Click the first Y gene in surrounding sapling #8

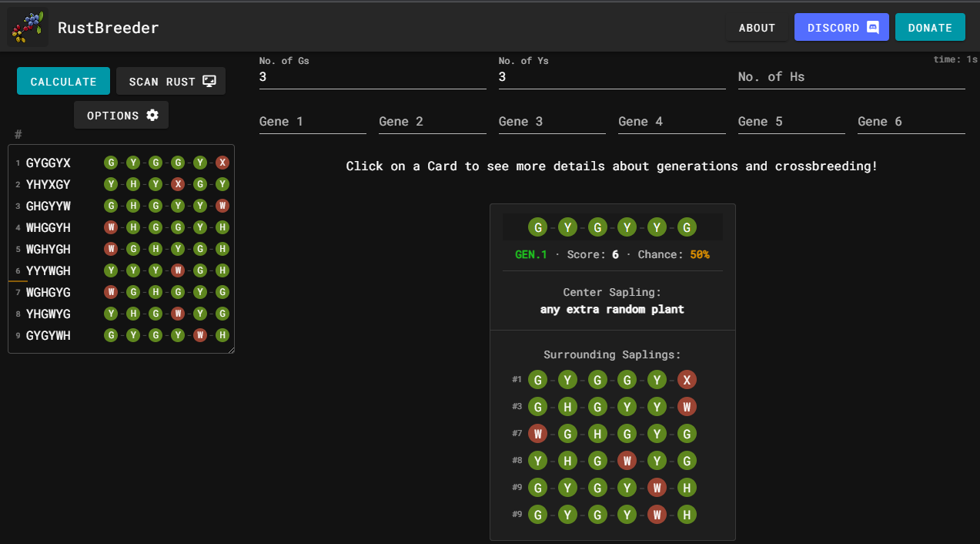(x=538, y=460)
